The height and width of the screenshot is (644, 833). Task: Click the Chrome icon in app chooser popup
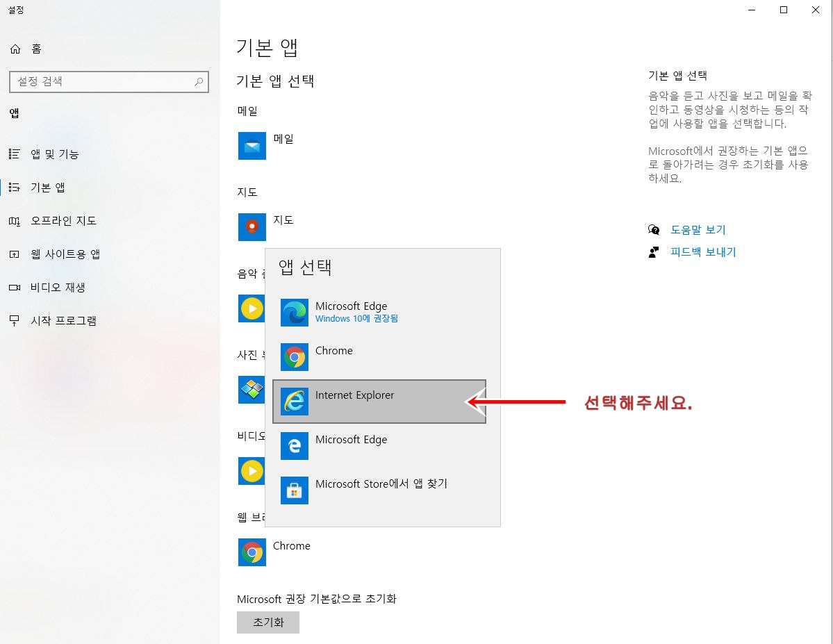pyautogui.click(x=295, y=356)
